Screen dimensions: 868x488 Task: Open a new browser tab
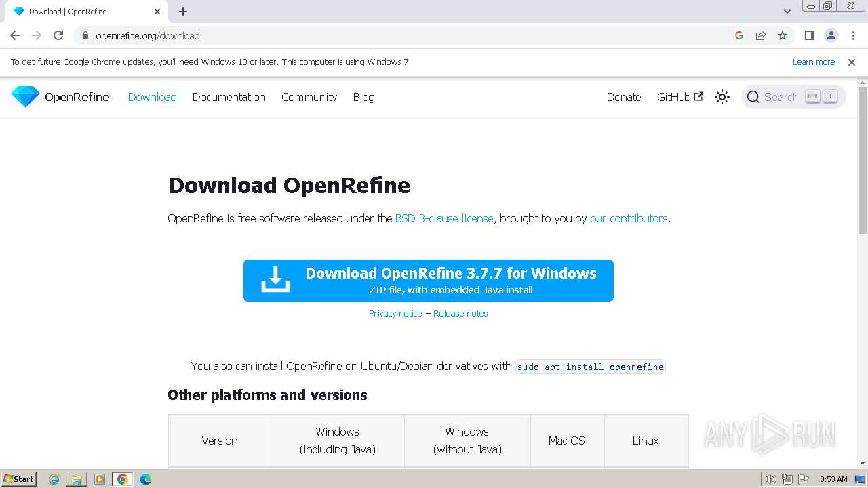183,12
